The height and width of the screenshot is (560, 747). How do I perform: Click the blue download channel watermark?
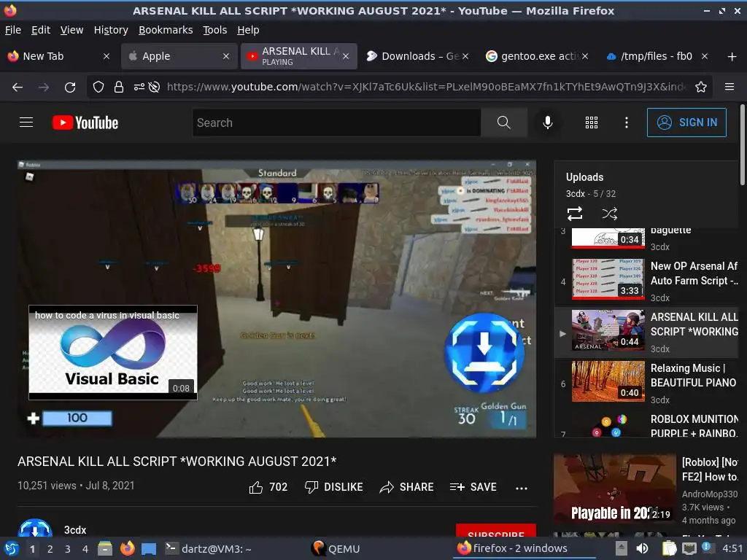click(484, 353)
